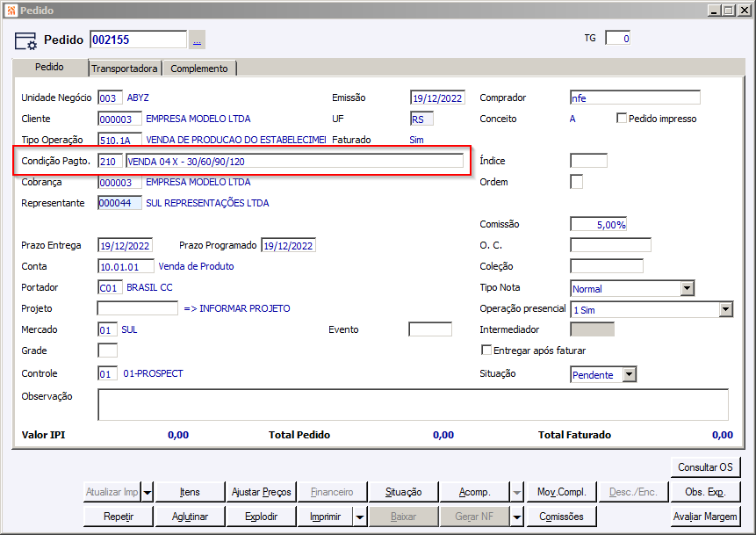
Task: Click the Atualizar Imp button
Action: tap(112, 492)
